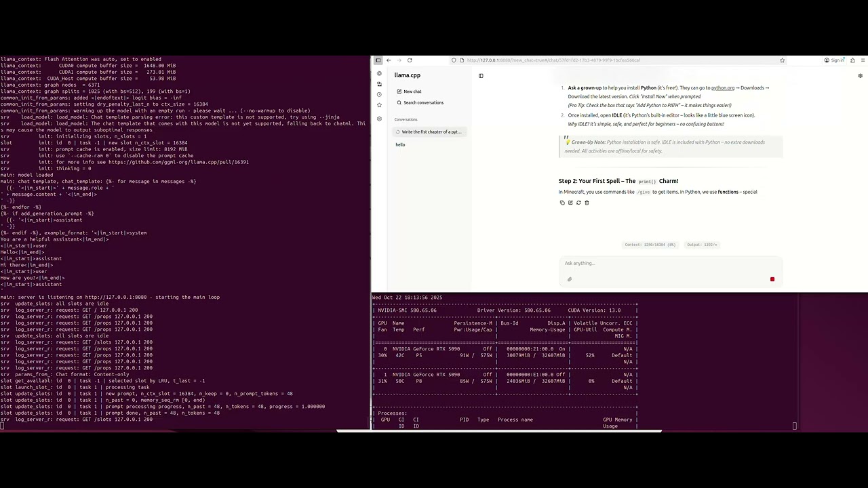
Task: Open the Firefox extensions icon
Action: pos(852,60)
